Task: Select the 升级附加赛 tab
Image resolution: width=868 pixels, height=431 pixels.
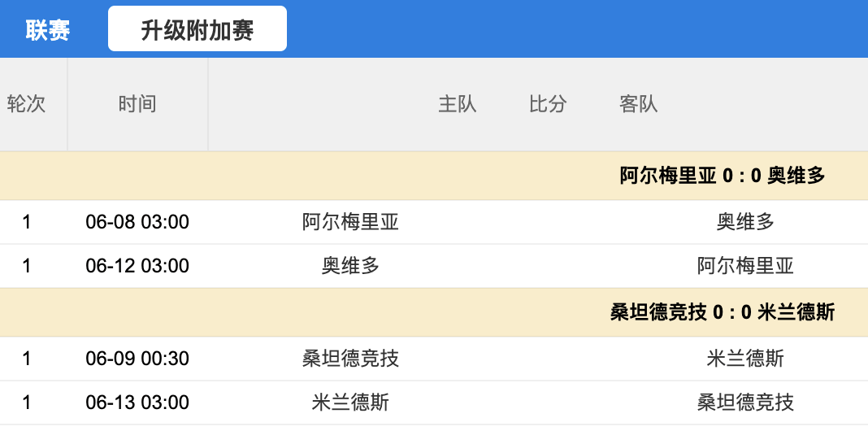Action: (197, 30)
